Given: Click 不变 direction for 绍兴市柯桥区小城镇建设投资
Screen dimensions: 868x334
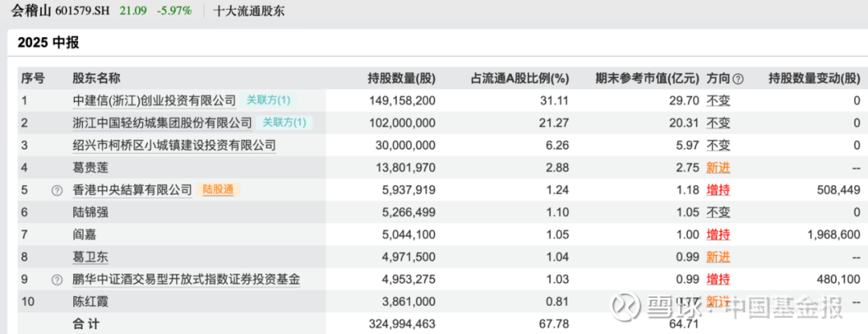Looking at the screenshot, I should click(x=718, y=145).
